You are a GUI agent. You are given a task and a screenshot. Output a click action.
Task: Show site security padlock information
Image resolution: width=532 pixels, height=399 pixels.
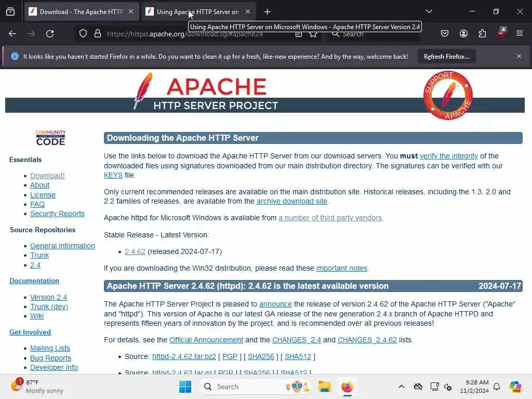click(x=97, y=34)
